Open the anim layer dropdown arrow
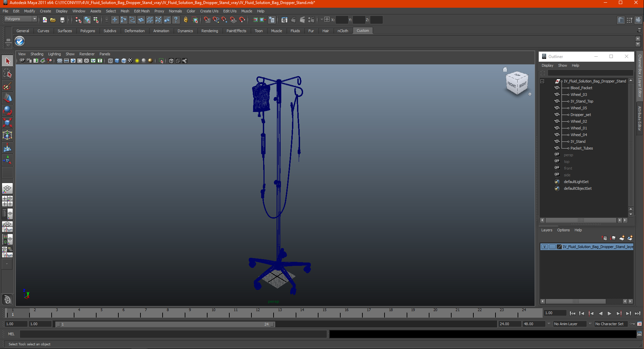Image resolution: width=644 pixels, height=349 pixels. pos(549,324)
